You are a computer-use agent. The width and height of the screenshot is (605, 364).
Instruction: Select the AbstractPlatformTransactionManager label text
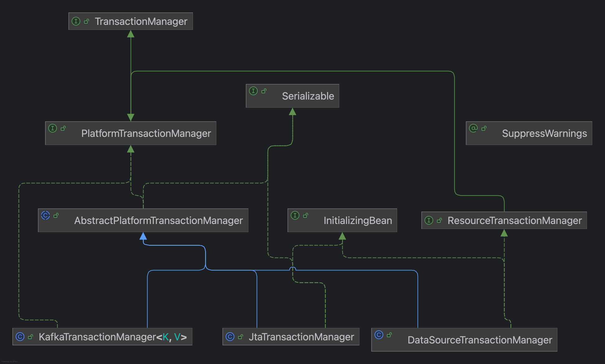click(x=158, y=221)
